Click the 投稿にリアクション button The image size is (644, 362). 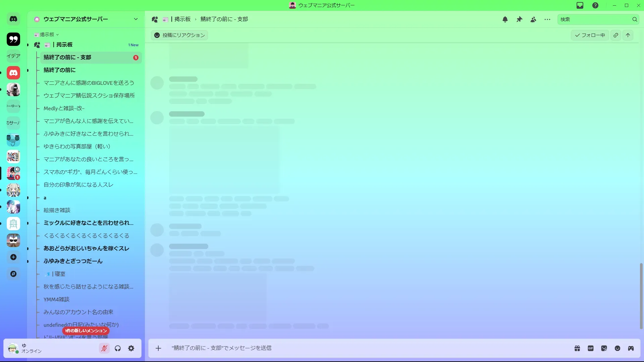coord(179,35)
